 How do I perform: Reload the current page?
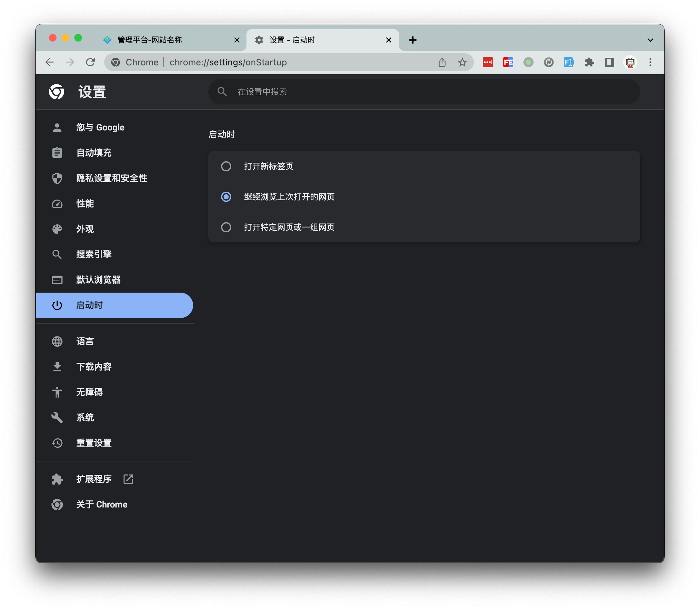pyautogui.click(x=90, y=62)
